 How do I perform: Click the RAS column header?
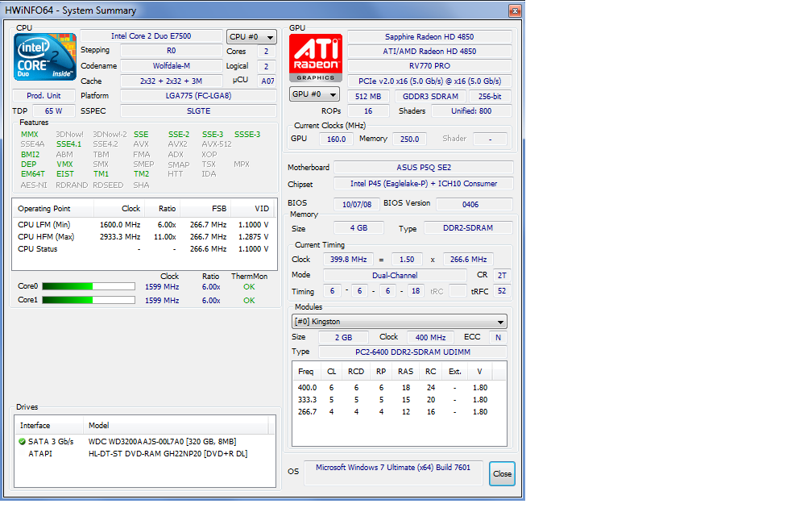tap(405, 372)
